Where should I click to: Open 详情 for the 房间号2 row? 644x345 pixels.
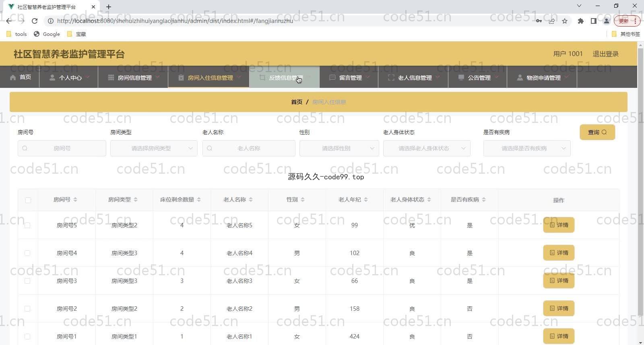tap(559, 308)
